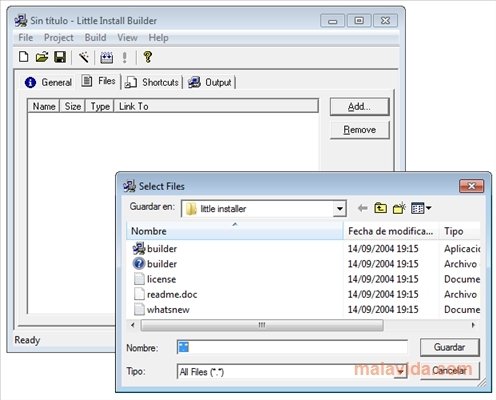Click the Aplicaci type cell of builder
496x400 pixels.
click(x=462, y=249)
